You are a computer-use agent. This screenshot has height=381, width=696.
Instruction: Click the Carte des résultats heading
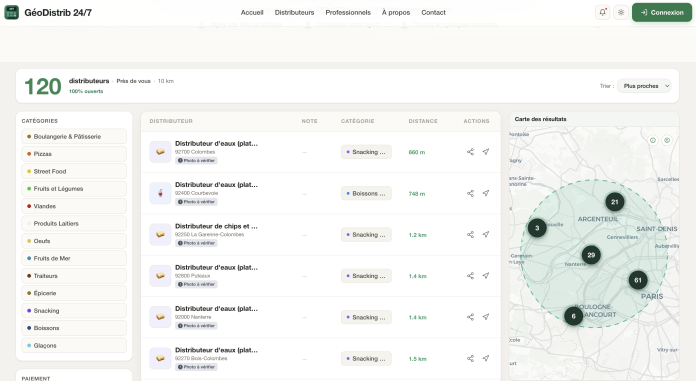tap(540, 119)
